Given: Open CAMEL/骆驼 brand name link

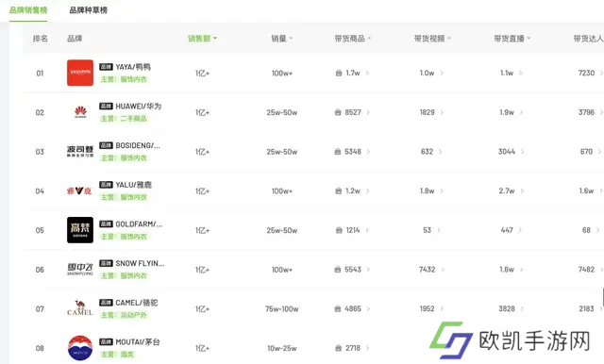Looking at the screenshot, I should click(137, 303).
